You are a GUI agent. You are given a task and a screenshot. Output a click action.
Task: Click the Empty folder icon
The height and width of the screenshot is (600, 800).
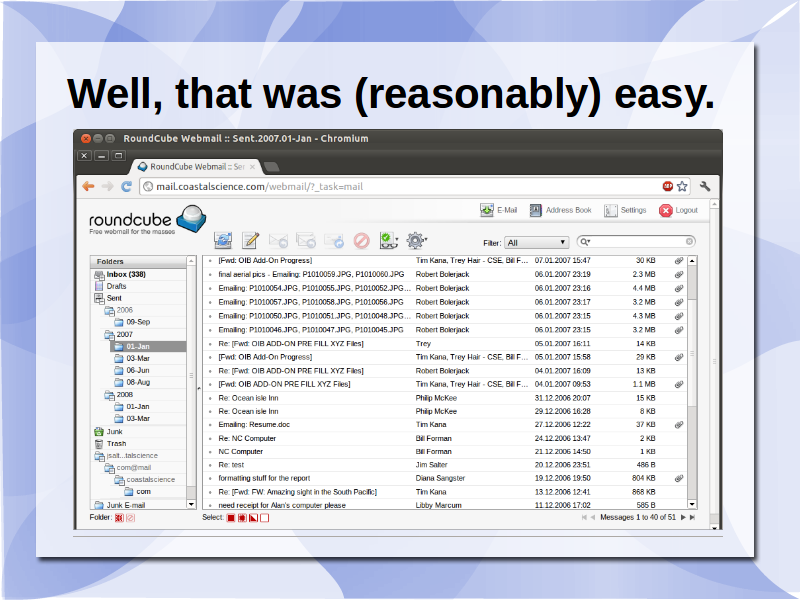(x=131, y=518)
